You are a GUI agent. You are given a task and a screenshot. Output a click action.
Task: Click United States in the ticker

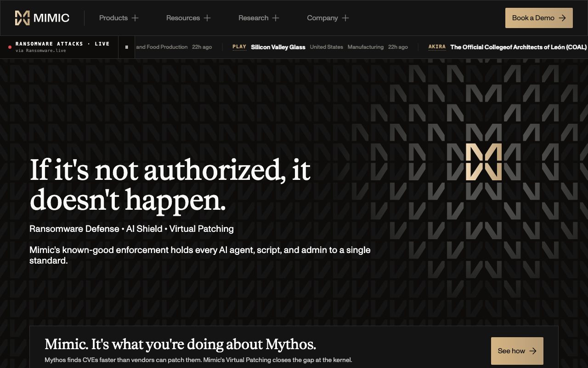(x=327, y=47)
